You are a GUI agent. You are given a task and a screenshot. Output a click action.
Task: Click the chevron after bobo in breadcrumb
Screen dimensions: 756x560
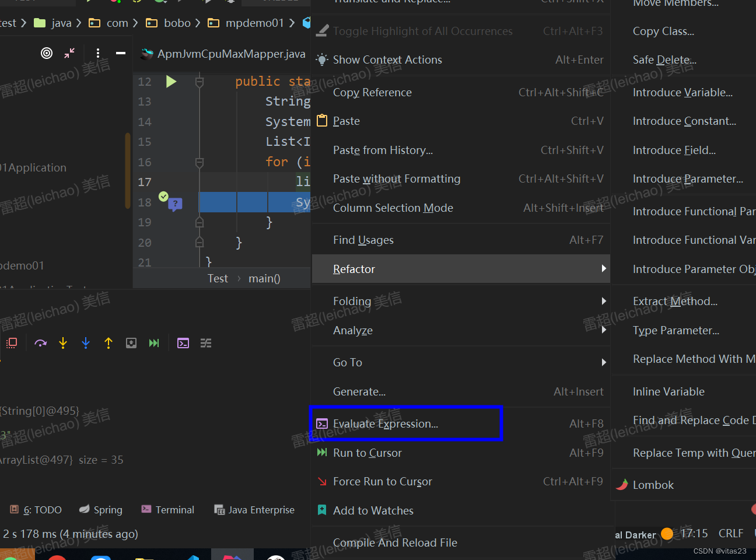click(197, 23)
